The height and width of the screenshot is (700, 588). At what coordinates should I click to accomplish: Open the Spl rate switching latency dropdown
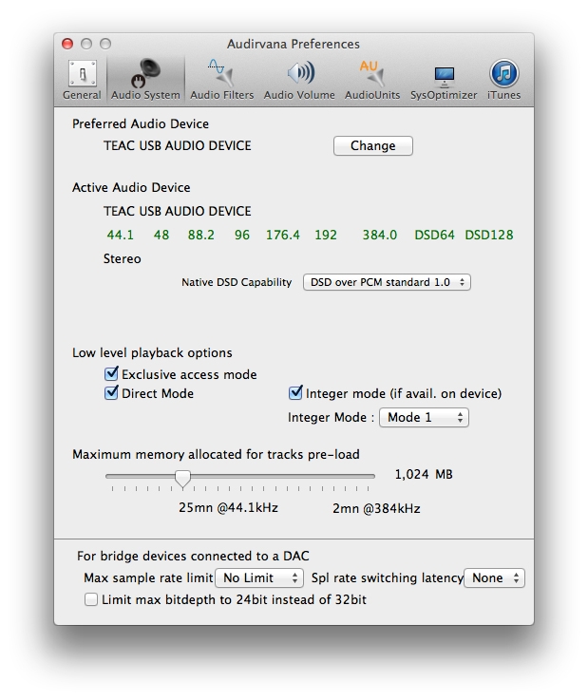point(494,577)
